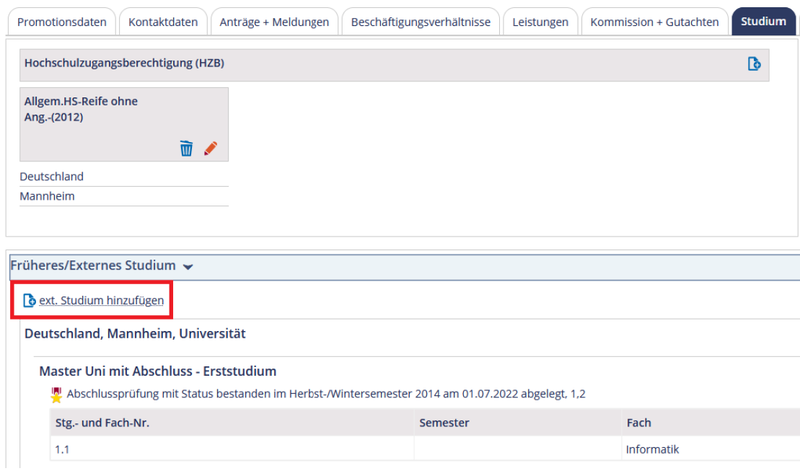The height and width of the screenshot is (471, 800).
Task: Edit the HZB entry with pencil icon
Action: (x=210, y=148)
